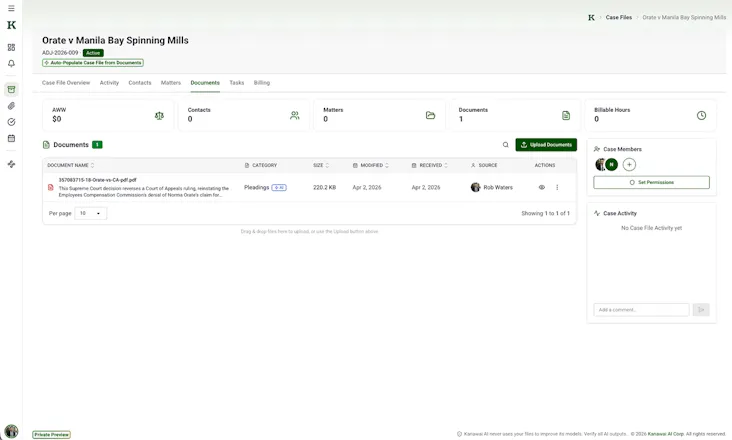The width and height of the screenshot is (732, 440).
Task: Click Upload Documents button
Action: click(x=546, y=145)
